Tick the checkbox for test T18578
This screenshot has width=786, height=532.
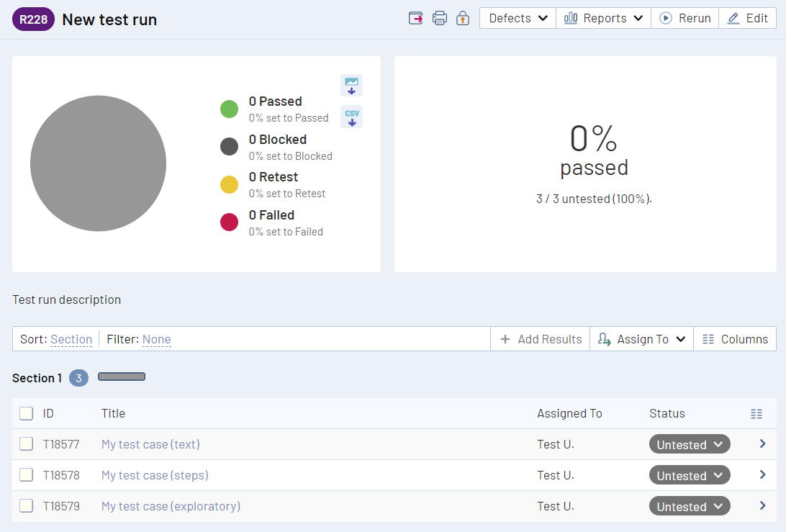26,475
